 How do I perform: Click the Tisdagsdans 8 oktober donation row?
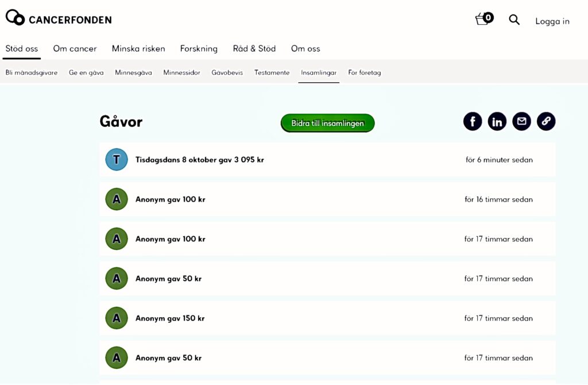click(327, 160)
